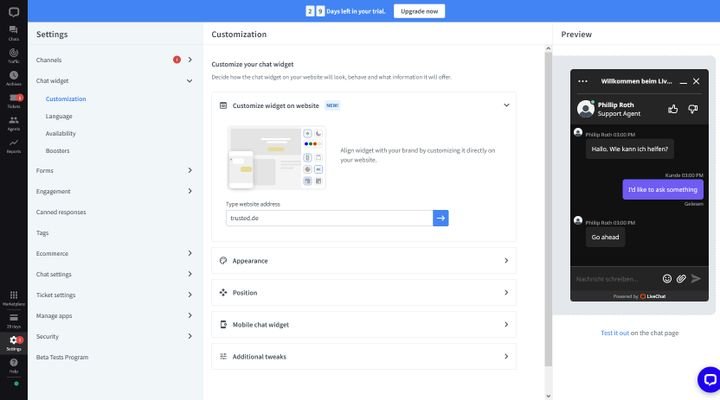Click the send message arrow in preview
The image size is (720, 400).
coord(696,278)
